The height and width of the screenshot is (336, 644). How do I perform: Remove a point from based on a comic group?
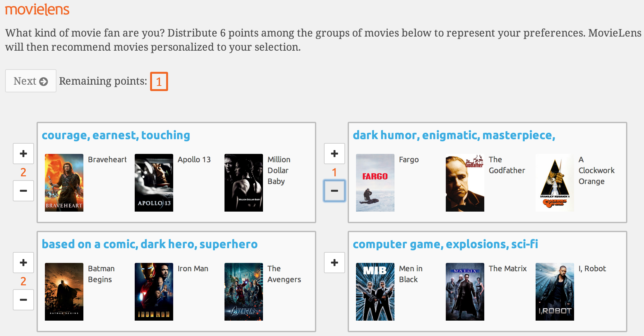23,300
